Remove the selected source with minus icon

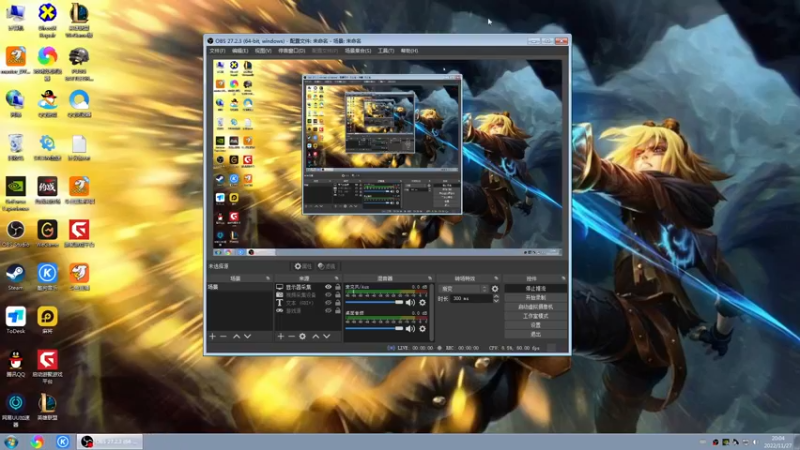[x=291, y=336]
